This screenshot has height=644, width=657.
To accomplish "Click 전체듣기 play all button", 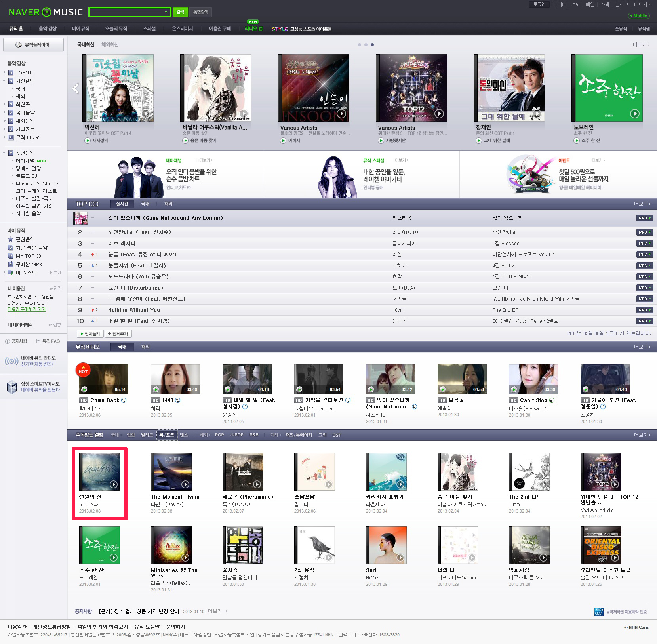I will pos(90,334).
